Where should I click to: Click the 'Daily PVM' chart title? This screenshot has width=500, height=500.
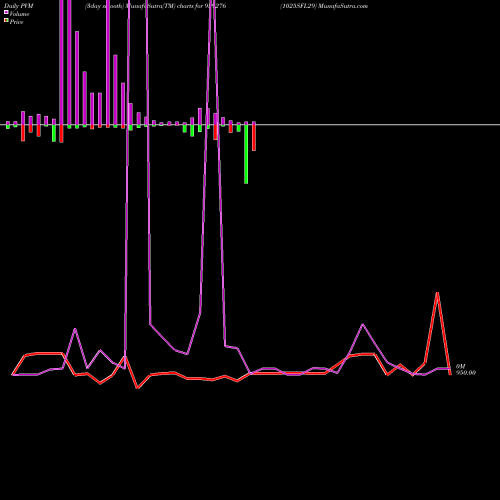pos(19,6)
